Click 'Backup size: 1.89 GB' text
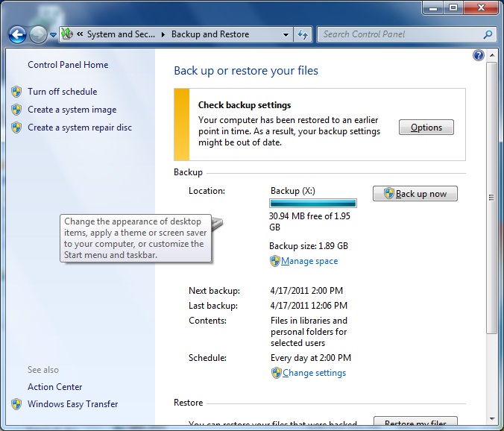The image size is (504, 431). 309,246
